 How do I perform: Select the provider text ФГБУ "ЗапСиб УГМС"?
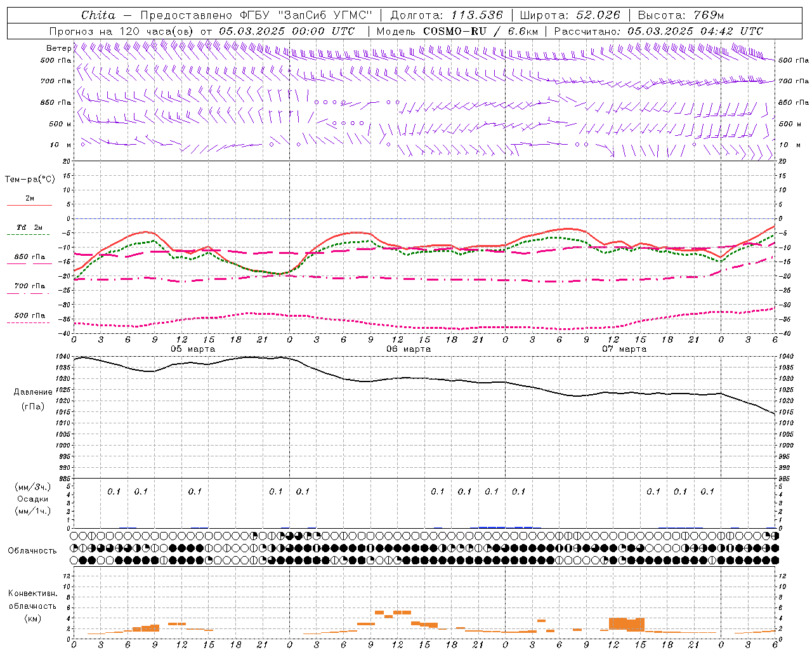(x=306, y=15)
